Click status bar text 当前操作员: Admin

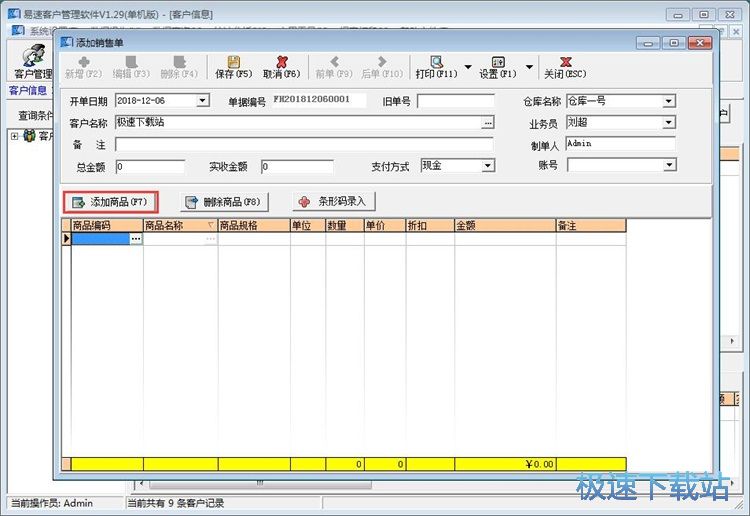(x=52, y=503)
